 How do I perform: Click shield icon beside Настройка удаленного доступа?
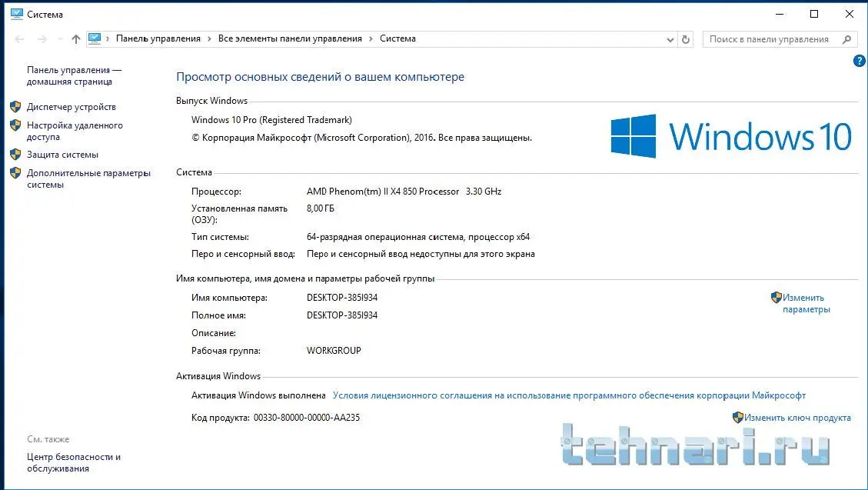tap(15, 125)
